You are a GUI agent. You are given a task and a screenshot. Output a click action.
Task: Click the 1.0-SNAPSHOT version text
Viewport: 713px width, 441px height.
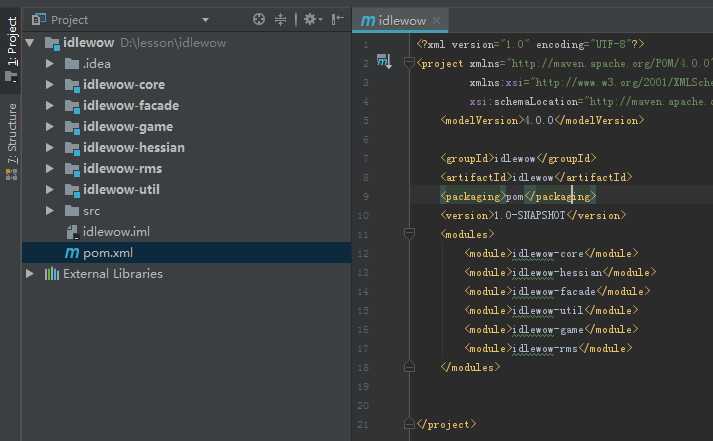coord(530,215)
